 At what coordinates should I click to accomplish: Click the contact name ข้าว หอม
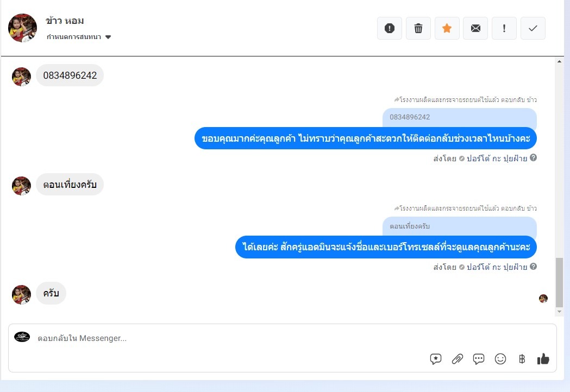tap(65, 21)
